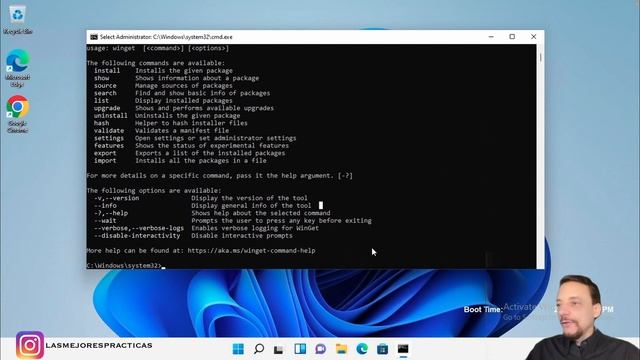Open the Microsoft Edge desktop shortcut

point(17,68)
